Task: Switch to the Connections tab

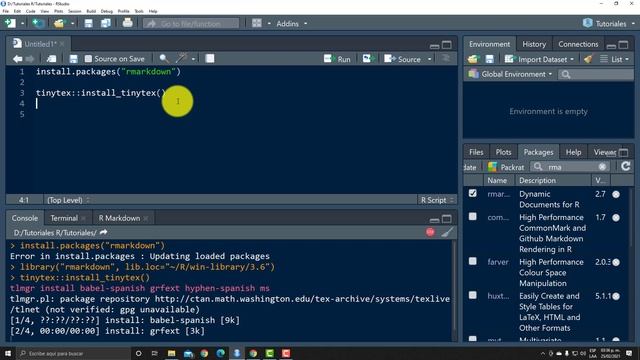Action: click(578, 44)
